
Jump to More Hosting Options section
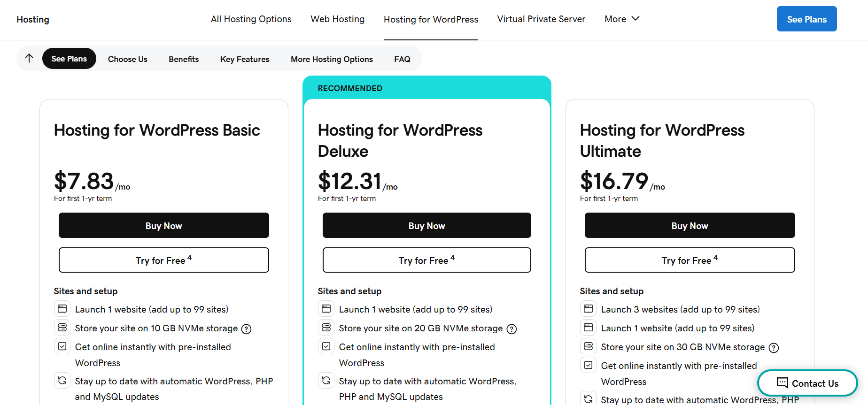click(332, 59)
